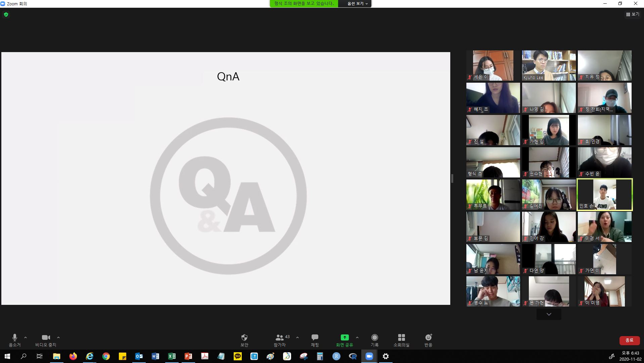This screenshot has width=644, height=363.
Task: Open the 보기 view menu
Action: click(633, 14)
